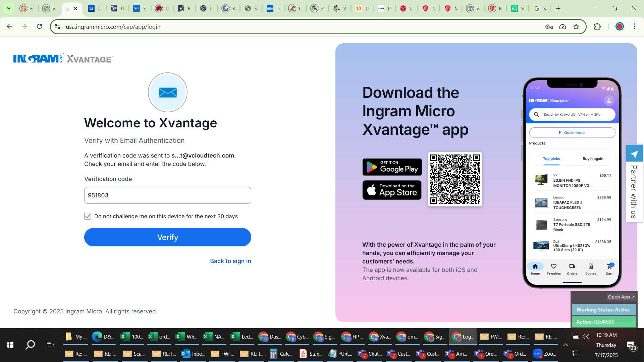Click the taskbar clock 10:19 AM
644x362 pixels.
tap(606, 335)
